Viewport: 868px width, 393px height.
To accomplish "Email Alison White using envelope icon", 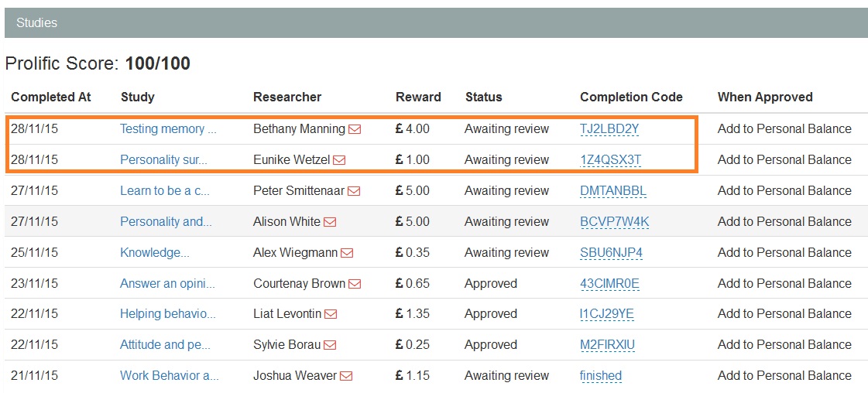I will 330,222.
